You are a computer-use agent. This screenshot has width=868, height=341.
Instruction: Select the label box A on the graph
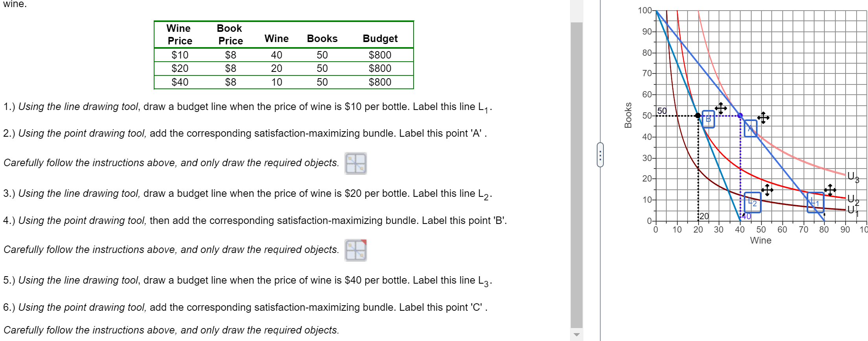(750, 128)
